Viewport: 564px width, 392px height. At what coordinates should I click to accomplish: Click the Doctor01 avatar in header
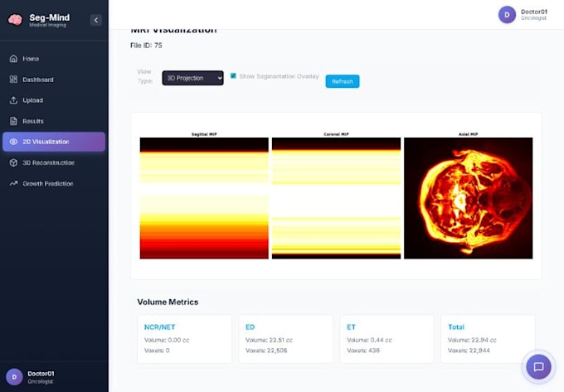pos(507,15)
